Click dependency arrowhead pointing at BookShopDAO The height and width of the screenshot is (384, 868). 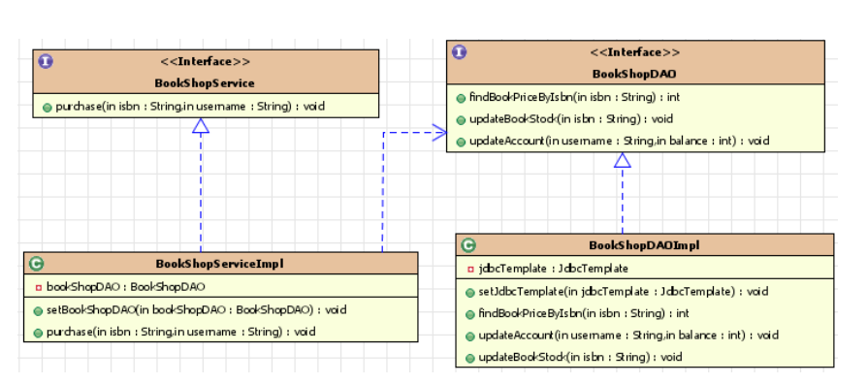click(439, 132)
